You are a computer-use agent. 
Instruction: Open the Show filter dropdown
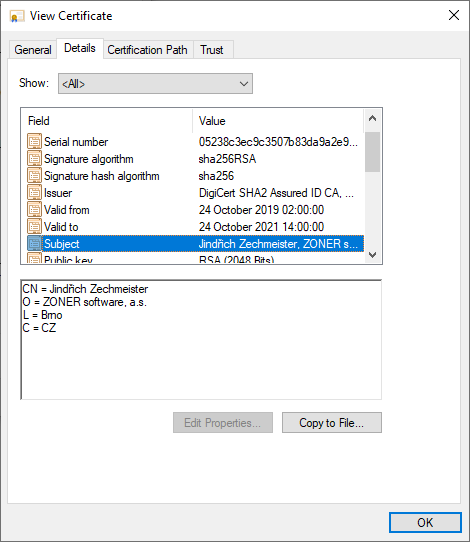pyautogui.click(x=155, y=83)
